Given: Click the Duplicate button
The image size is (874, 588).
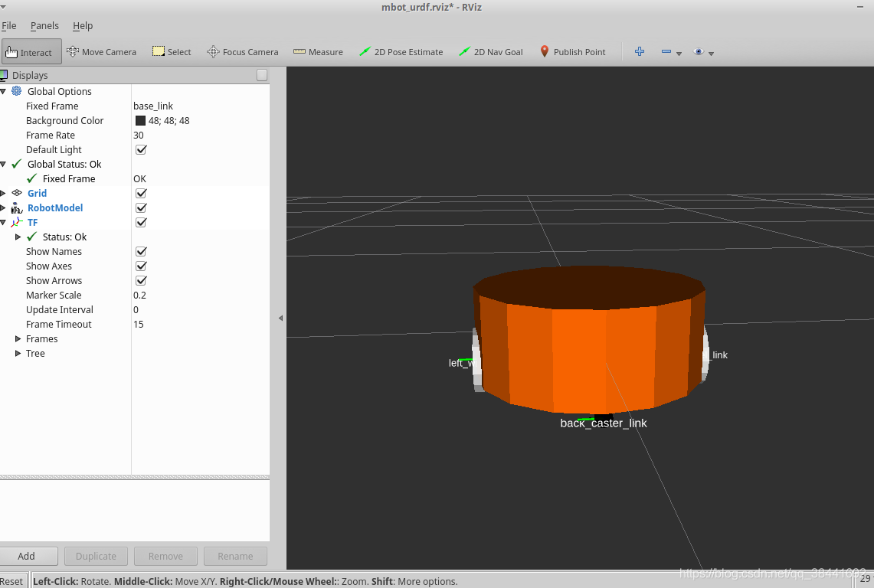Looking at the screenshot, I should click(x=96, y=556).
